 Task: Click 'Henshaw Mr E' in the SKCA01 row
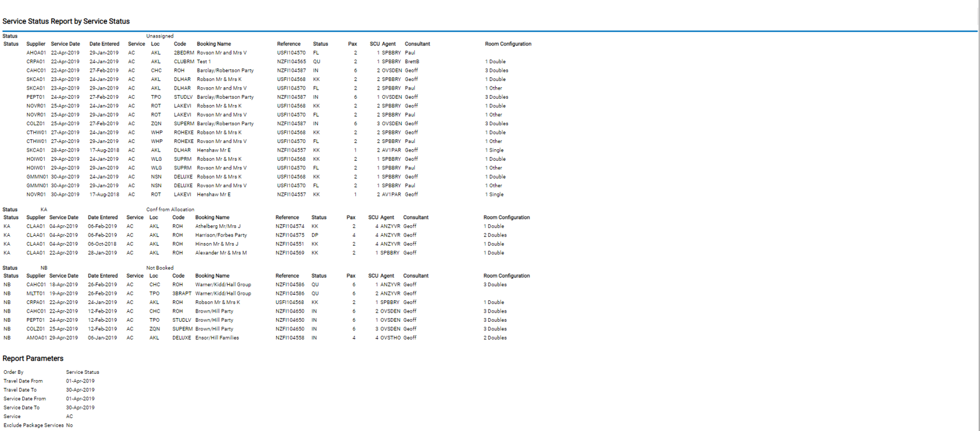coord(214,150)
